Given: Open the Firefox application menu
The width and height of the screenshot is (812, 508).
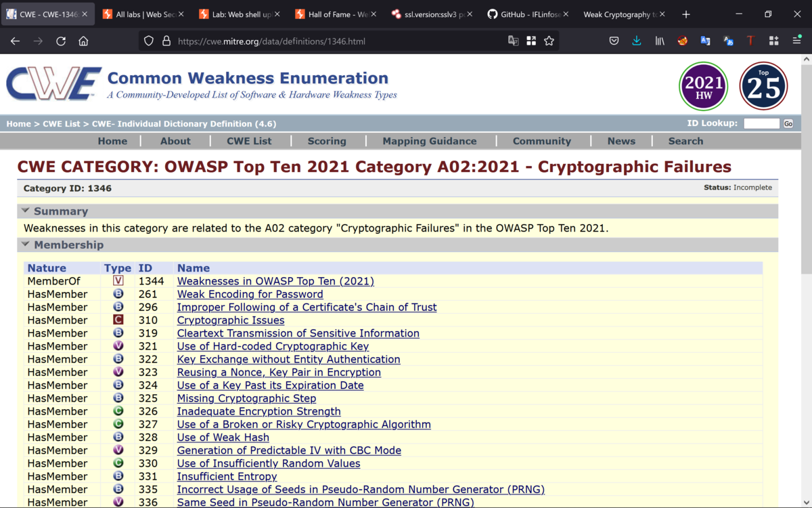Looking at the screenshot, I should (x=796, y=41).
